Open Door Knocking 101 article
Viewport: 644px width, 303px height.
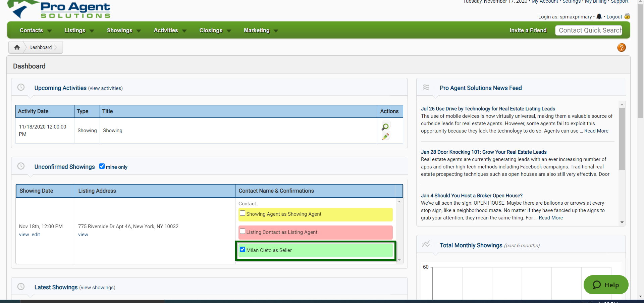(484, 152)
